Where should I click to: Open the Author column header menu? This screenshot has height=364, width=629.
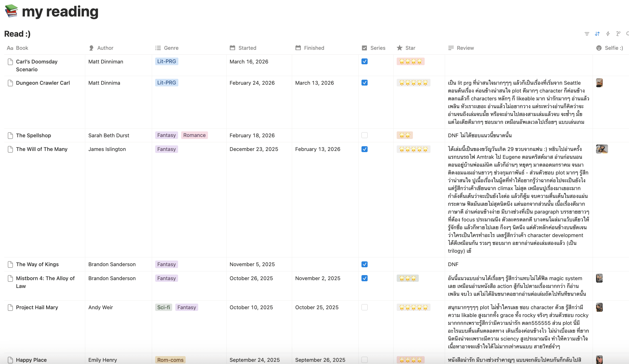[x=105, y=48]
